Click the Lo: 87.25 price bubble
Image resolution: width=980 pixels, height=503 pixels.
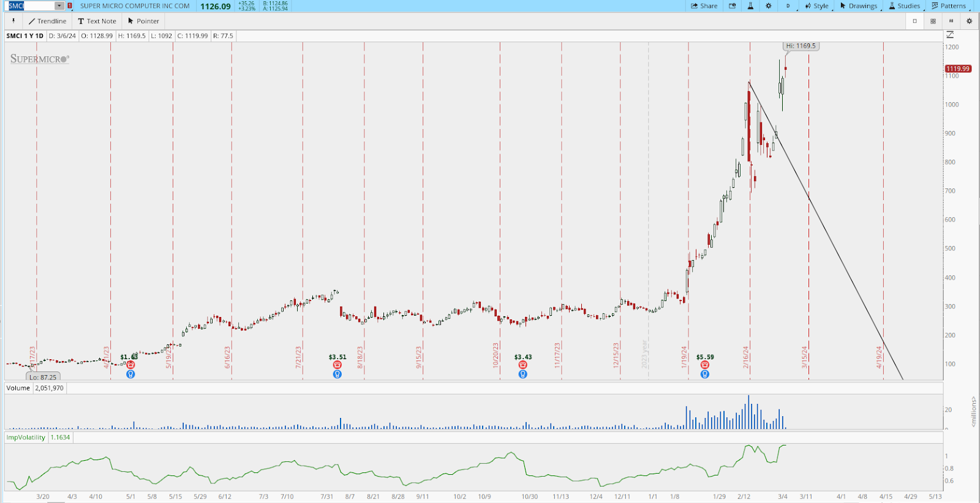[x=43, y=377]
